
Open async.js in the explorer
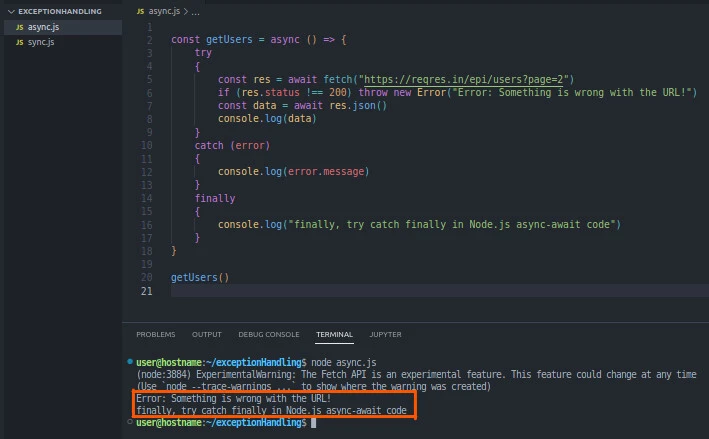click(41, 27)
